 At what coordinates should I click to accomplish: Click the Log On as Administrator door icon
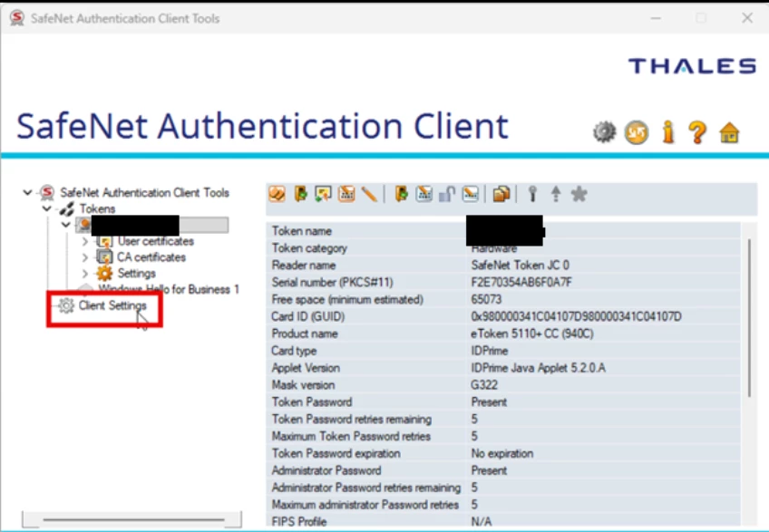tap(401, 194)
